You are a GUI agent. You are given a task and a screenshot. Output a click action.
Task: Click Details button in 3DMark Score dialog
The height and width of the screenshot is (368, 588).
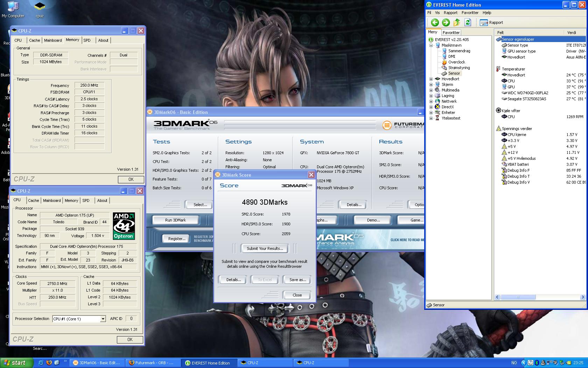tap(233, 280)
